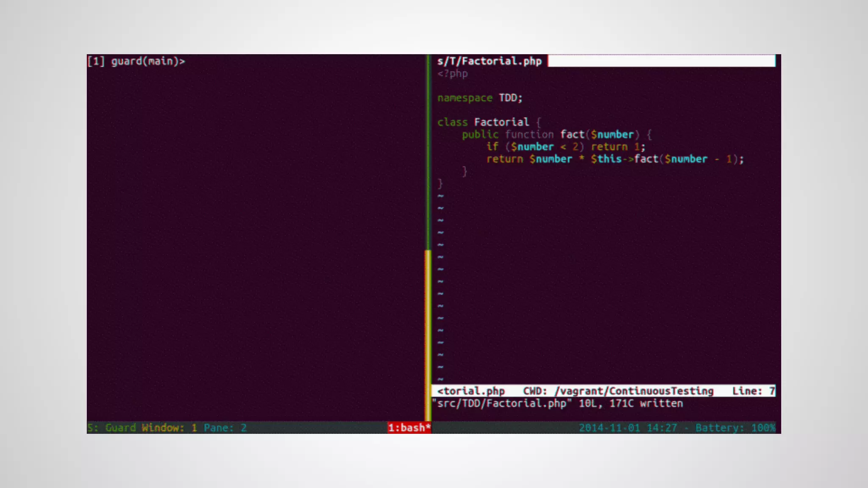Click the S: Guard session label
The height and width of the screenshot is (488, 868).
112,428
